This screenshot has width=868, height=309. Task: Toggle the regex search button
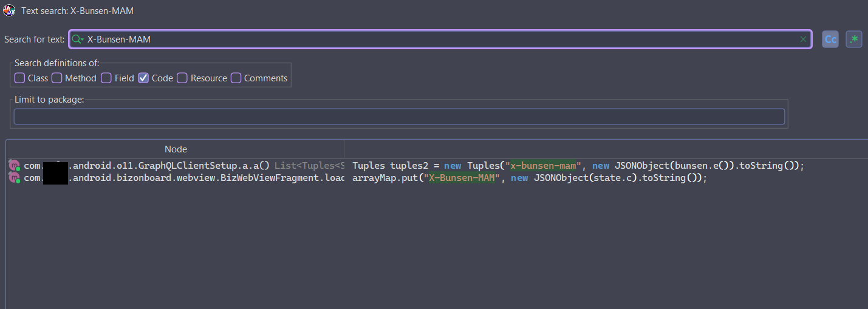click(x=854, y=39)
